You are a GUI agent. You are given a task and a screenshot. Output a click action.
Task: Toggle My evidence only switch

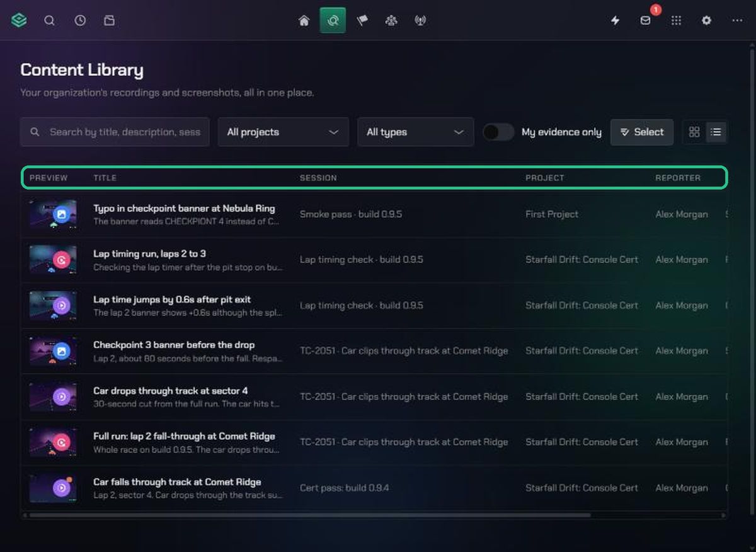498,132
